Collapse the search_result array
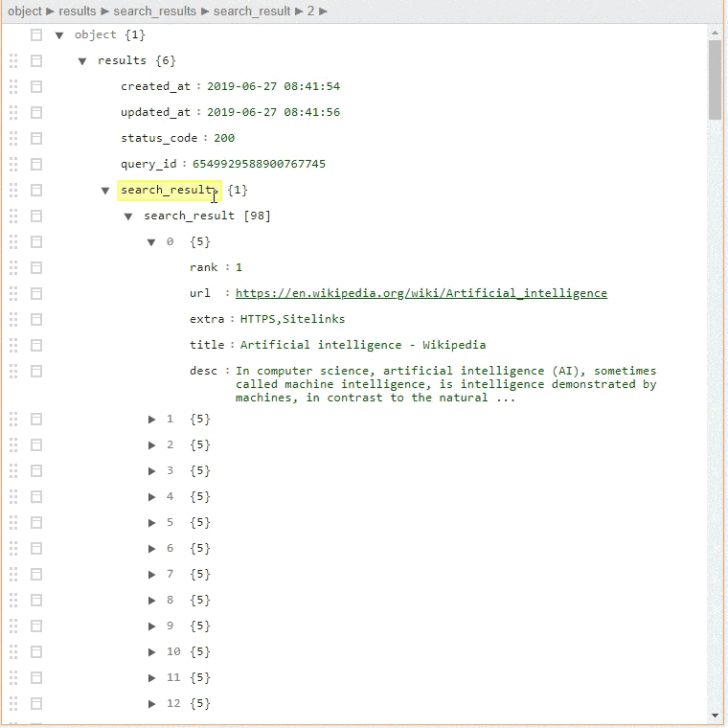This screenshot has width=728, height=728. [128, 216]
